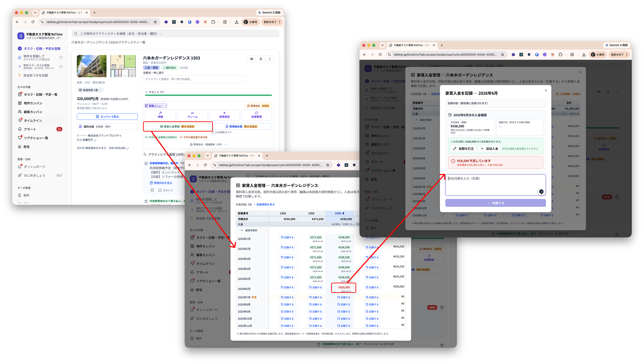Click the person icon beside property title

261,59
